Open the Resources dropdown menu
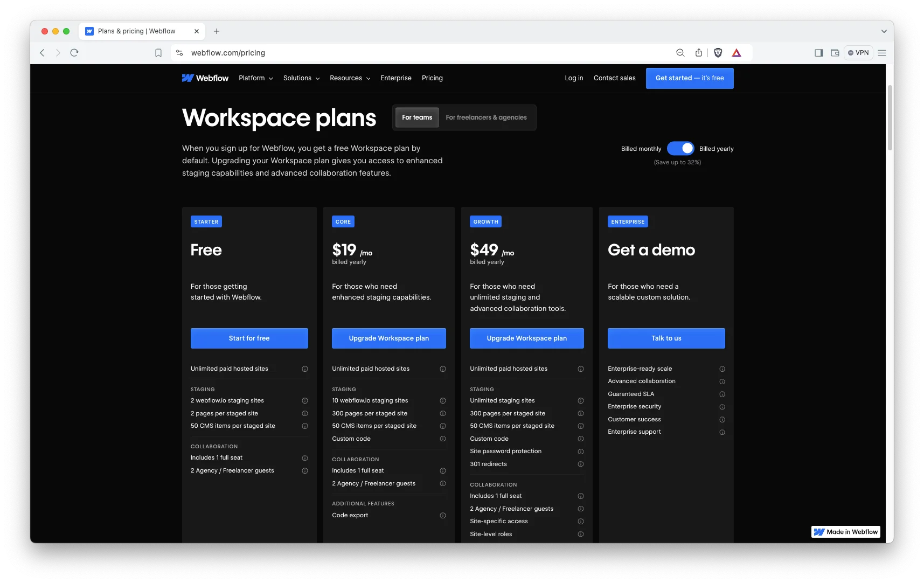 350,78
